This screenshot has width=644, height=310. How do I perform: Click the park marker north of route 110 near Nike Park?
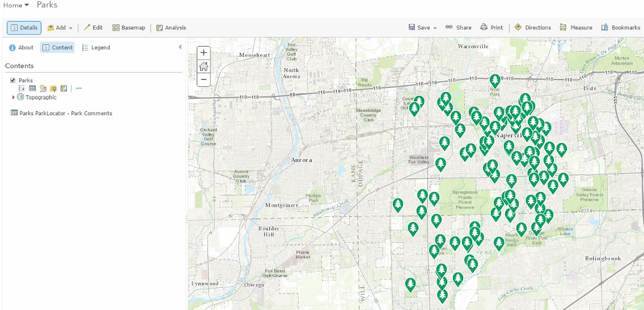click(x=495, y=80)
